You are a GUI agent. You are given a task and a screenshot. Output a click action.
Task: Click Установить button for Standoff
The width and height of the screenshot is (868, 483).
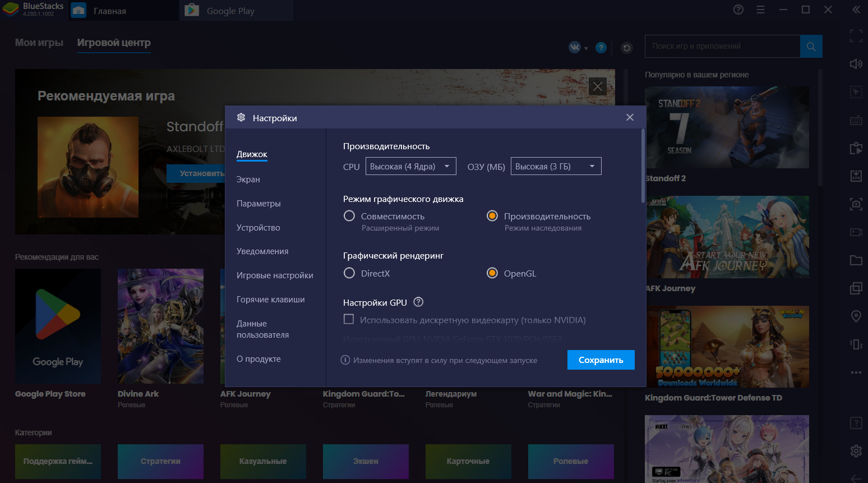point(196,173)
